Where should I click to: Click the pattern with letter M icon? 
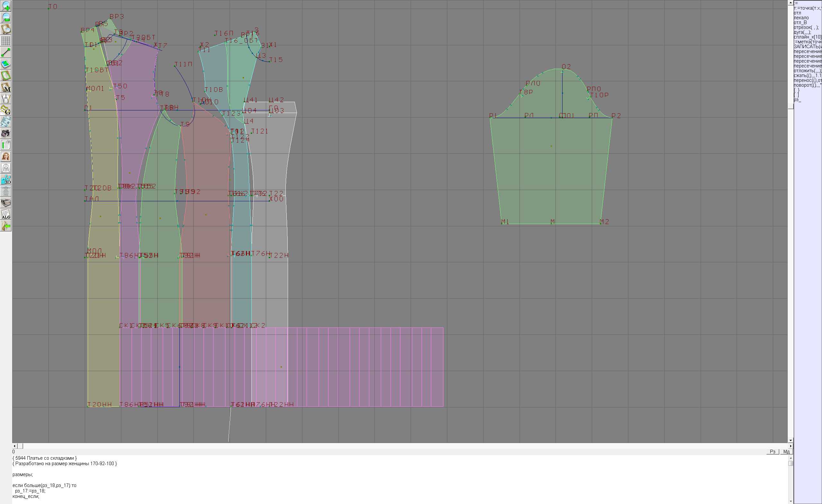tap(6, 87)
